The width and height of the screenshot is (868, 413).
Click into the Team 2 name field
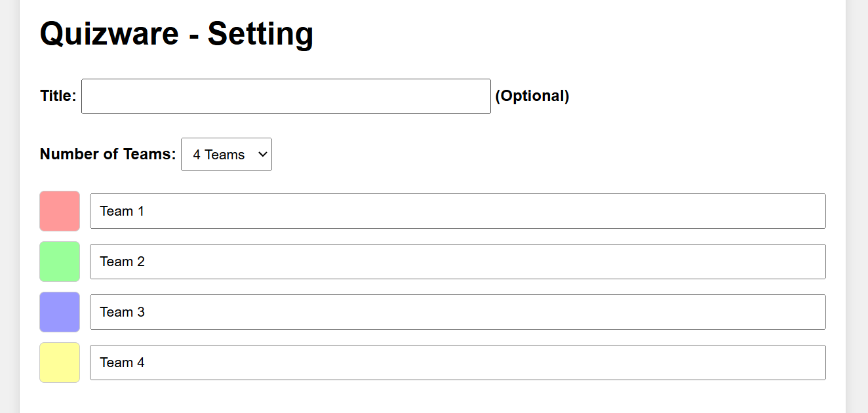(x=458, y=262)
